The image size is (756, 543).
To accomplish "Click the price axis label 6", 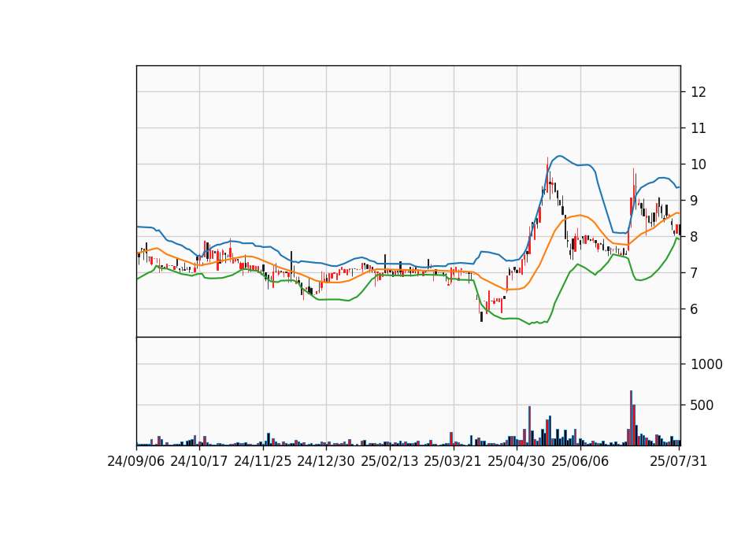I will [x=695, y=308].
